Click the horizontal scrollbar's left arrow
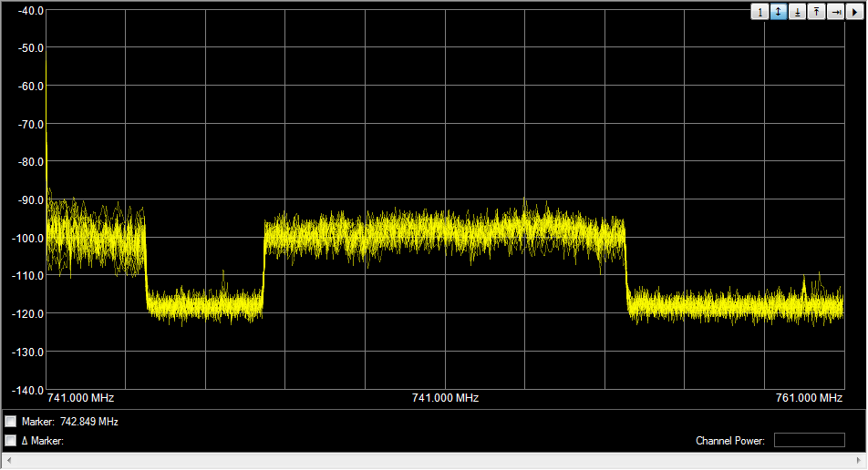The image size is (868, 470). coord(6,462)
